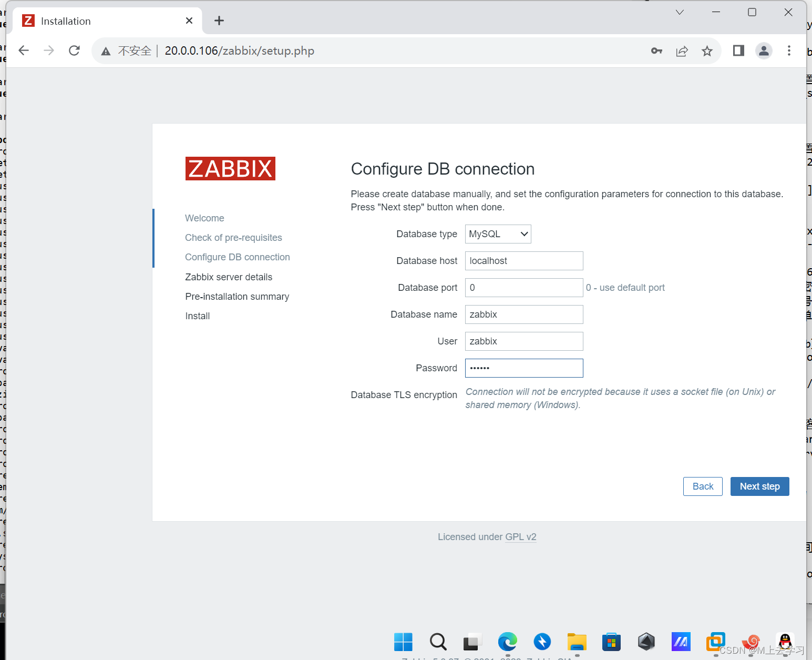Click the User input field
This screenshot has width=812, height=660.
coord(524,341)
